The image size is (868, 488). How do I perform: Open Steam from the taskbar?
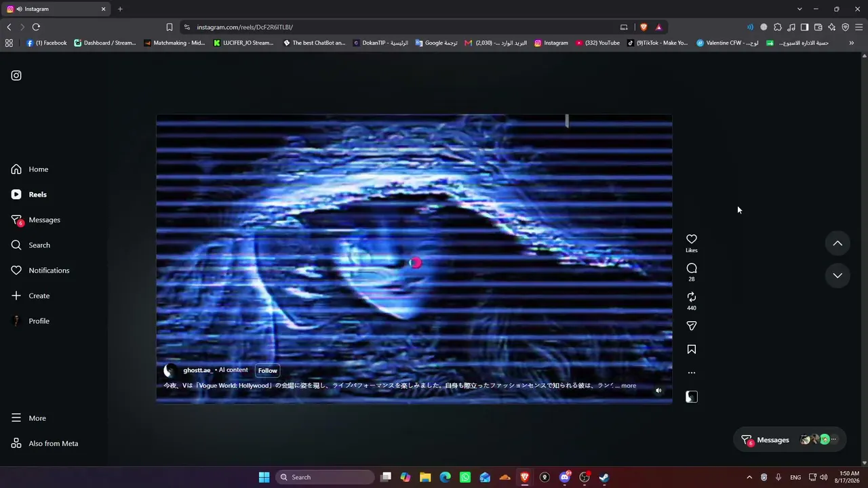coord(604,477)
